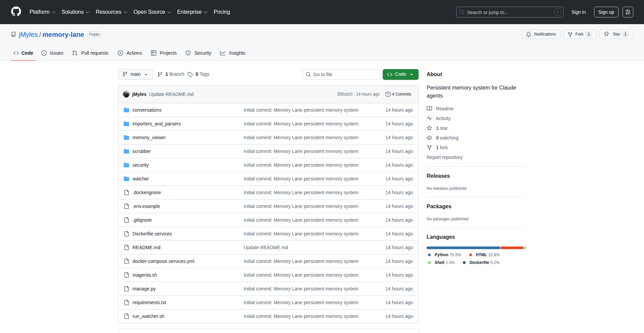Click the Python segment in languages bar
The width and height of the screenshot is (644, 333).
point(463,248)
